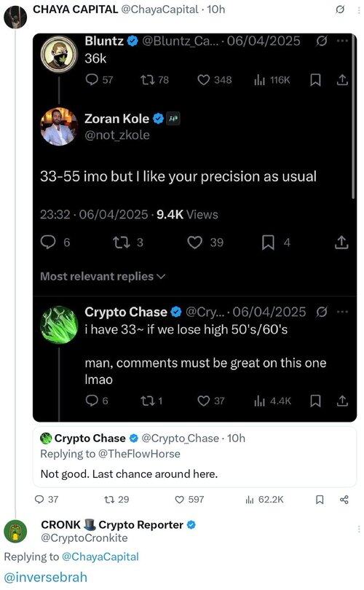
Task: Open more options on Bluntz's tweet
Action: (x=342, y=41)
